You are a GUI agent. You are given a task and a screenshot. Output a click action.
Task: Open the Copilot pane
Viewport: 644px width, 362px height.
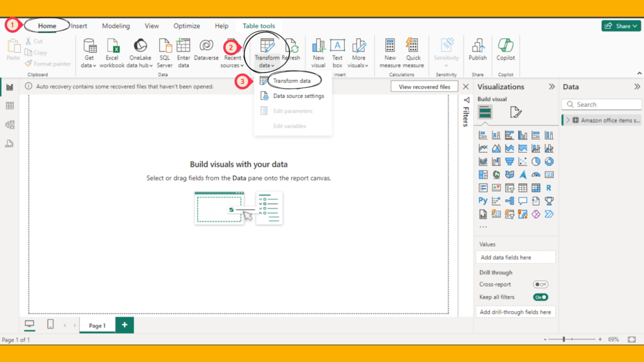point(506,50)
